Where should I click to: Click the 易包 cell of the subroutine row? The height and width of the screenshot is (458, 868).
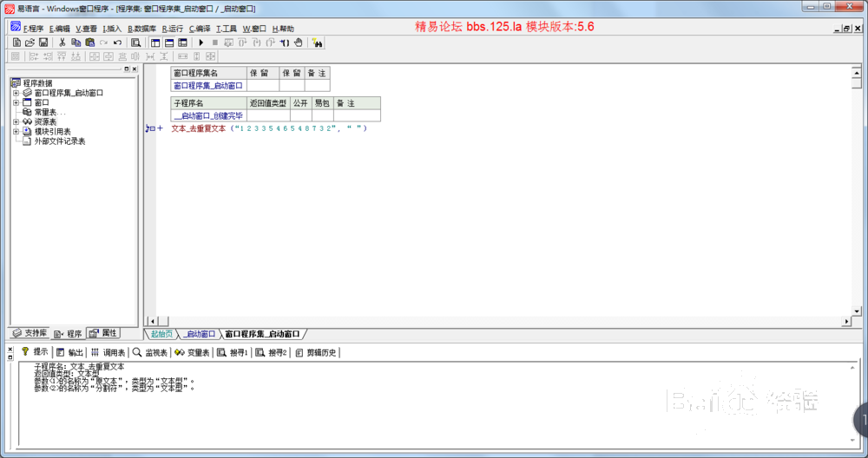[x=322, y=115]
